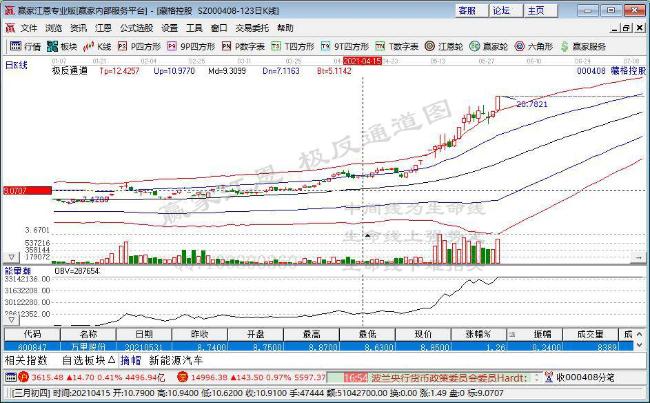Viewport: 650px width, 403px height.
Task: Click the app logo icon in menu bar
Action: [x=10, y=28]
